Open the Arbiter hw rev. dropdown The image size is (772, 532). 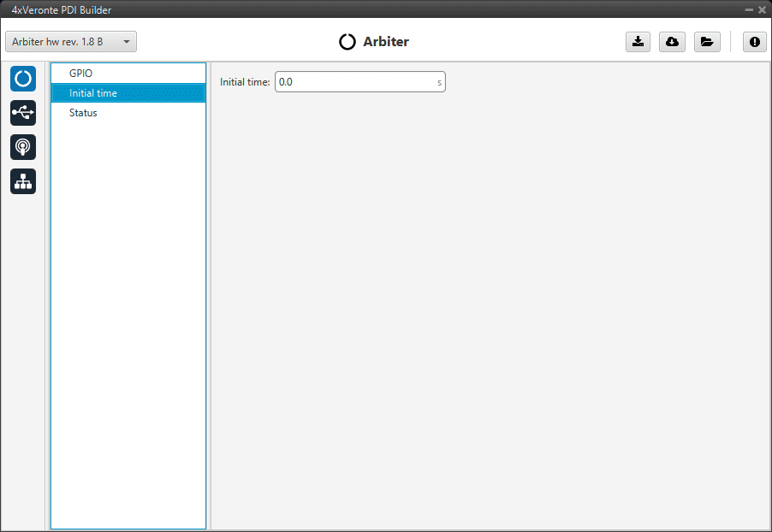click(x=71, y=42)
